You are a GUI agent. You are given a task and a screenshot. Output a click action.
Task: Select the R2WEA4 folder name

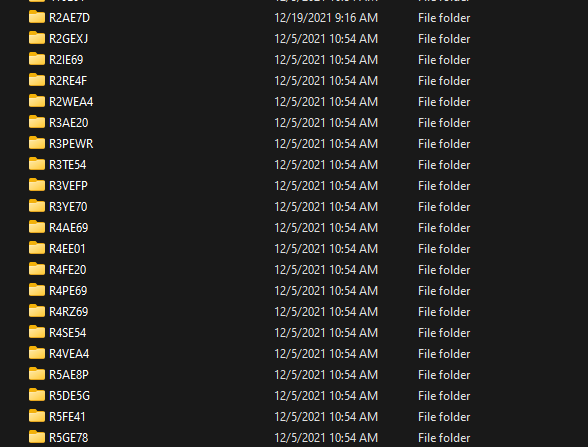coord(71,102)
